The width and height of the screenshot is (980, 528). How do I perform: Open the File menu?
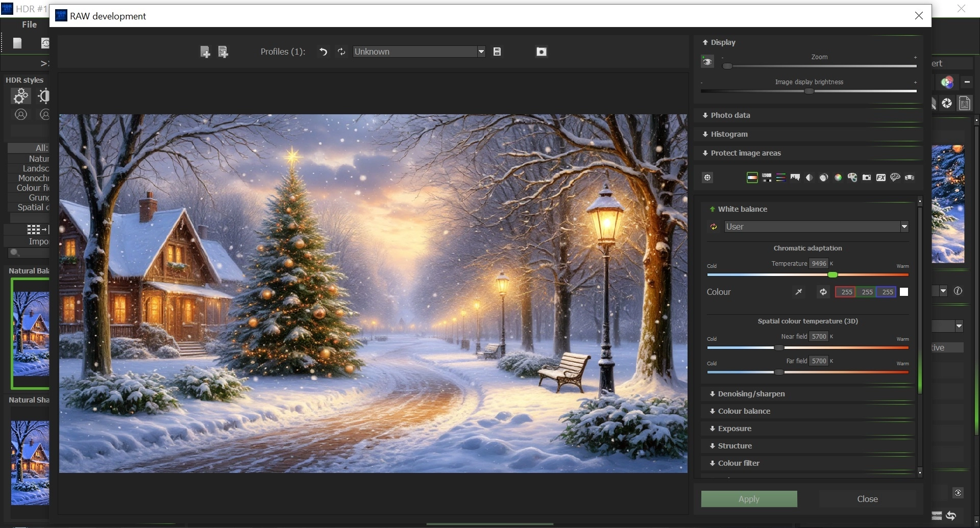(29, 24)
